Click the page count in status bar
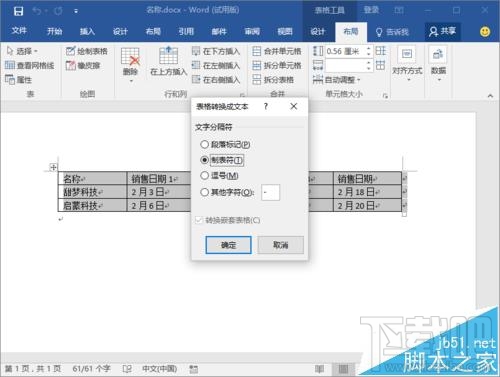Image resolution: width=500 pixels, height=377 pixels. click(x=33, y=368)
